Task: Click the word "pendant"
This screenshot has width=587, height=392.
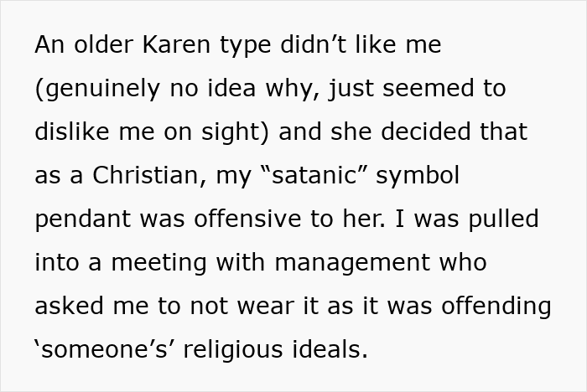Action: [x=83, y=220]
